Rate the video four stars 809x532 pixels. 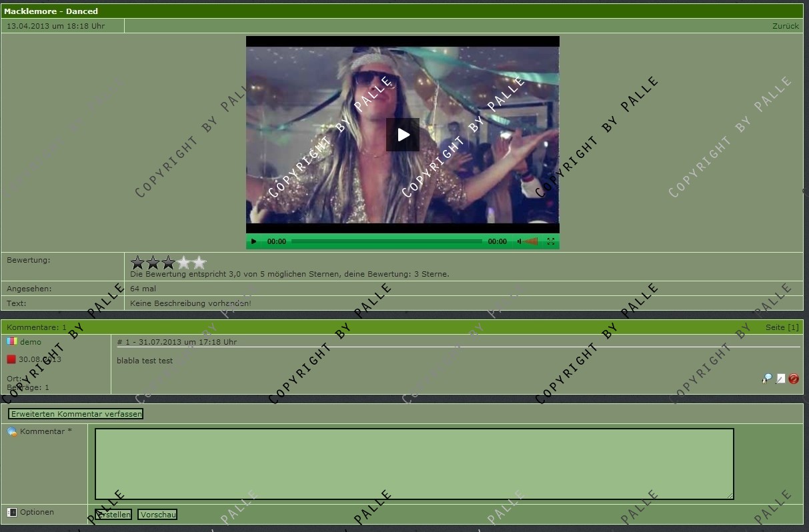(184, 263)
